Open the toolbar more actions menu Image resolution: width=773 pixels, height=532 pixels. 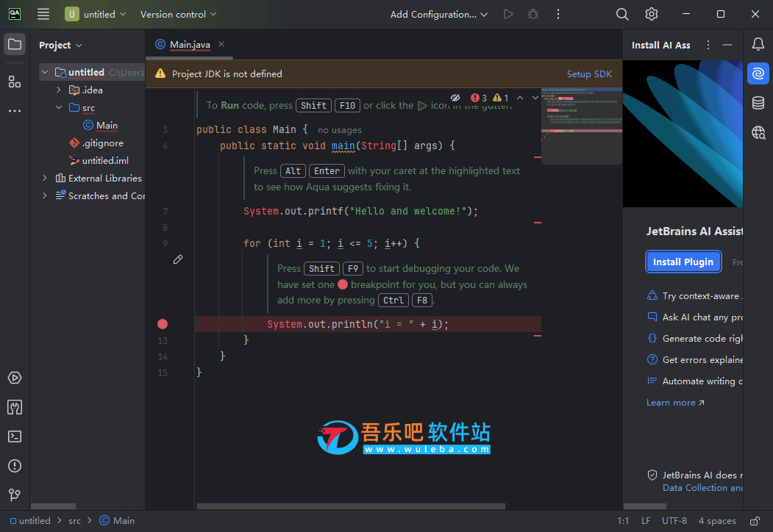(x=558, y=14)
